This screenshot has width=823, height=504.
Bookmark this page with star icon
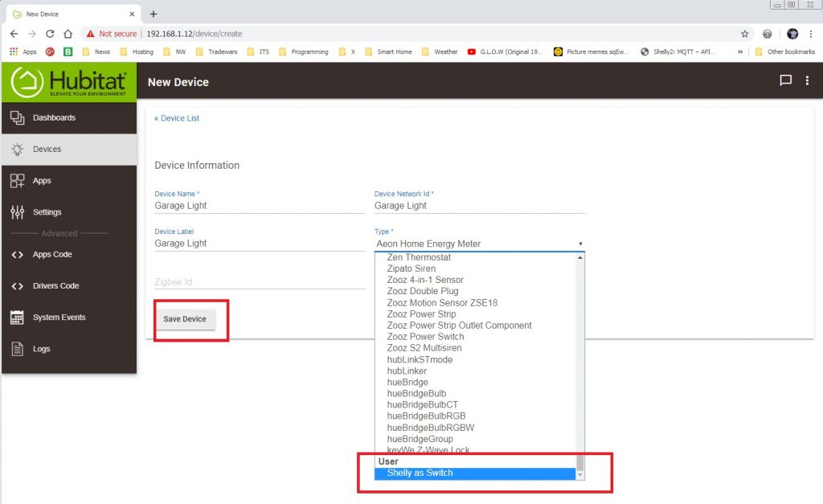pos(745,34)
